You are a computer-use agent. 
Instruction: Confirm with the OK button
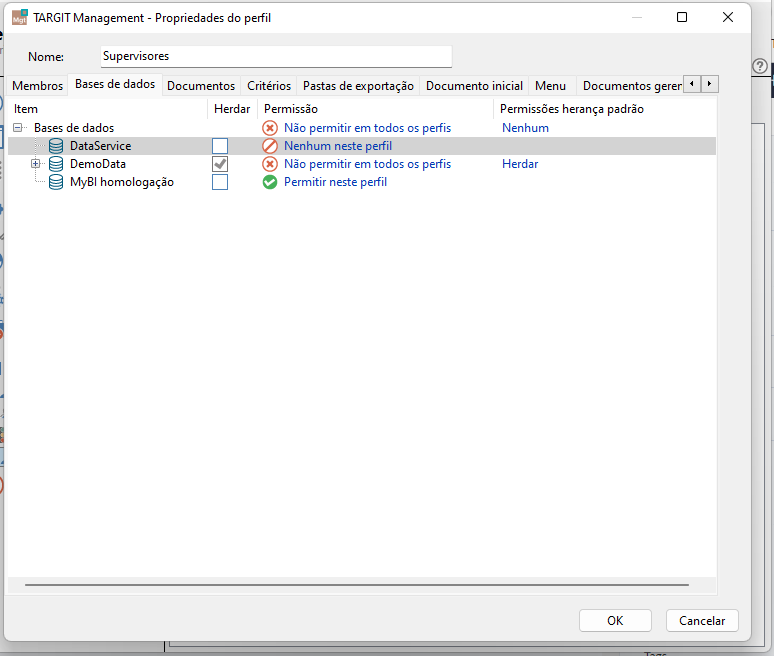(615, 620)
